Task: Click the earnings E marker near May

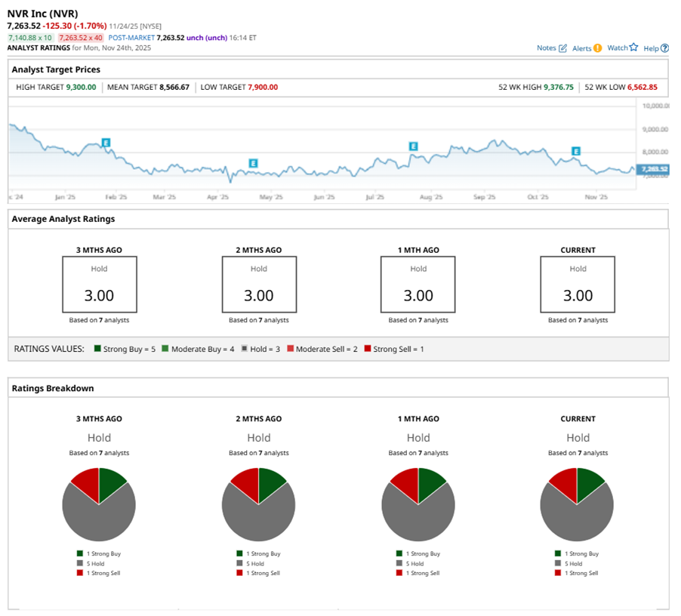Action: (254, 163)
